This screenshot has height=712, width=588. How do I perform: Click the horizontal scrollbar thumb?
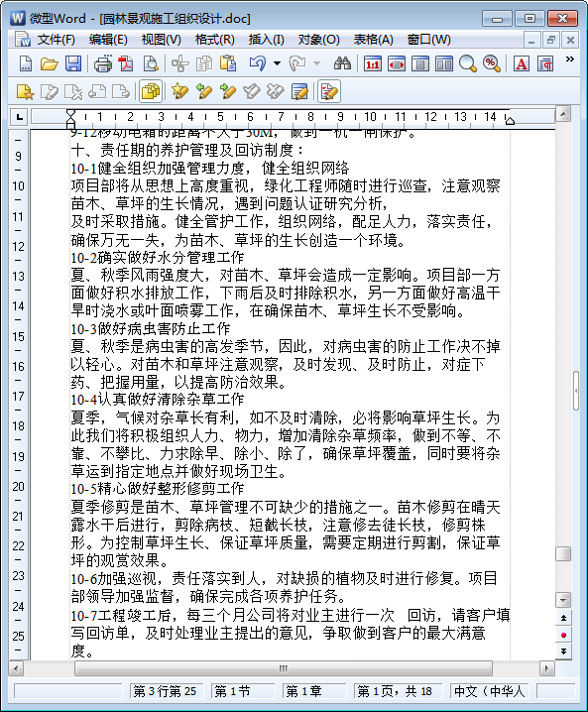[x=284, y=668]
